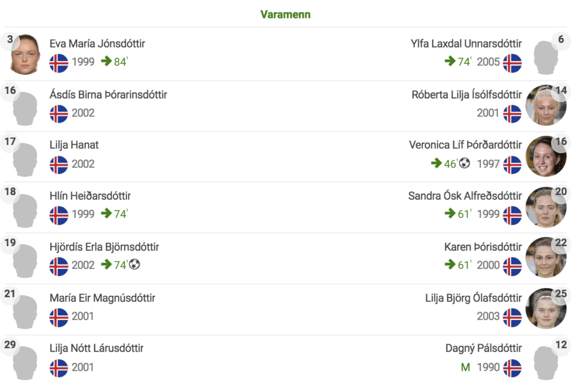Open Róberta Lilja Ísólfsdóttir's player photo

(546, 105)
